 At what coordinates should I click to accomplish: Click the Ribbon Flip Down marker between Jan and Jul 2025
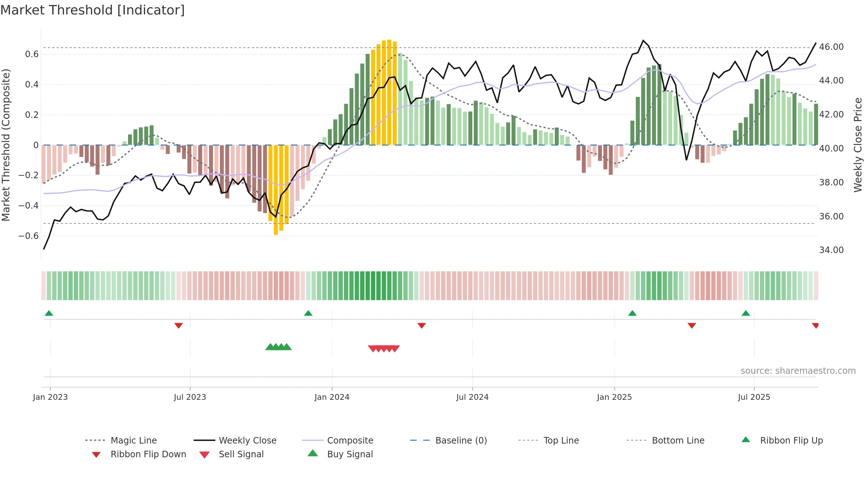tap(692, 326)
